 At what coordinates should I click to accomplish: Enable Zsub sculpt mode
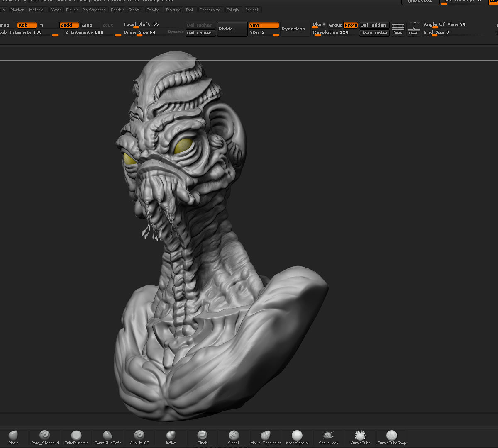coord(90,25)
